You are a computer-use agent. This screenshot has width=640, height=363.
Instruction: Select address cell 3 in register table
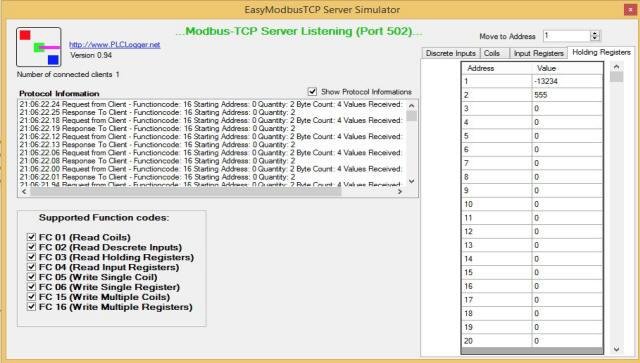pos(497,109)
